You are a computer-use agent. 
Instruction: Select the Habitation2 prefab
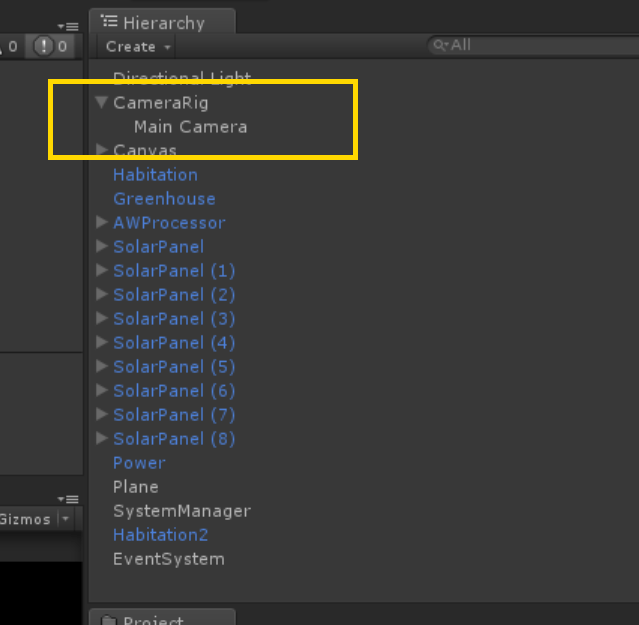[x=160, y=534]
